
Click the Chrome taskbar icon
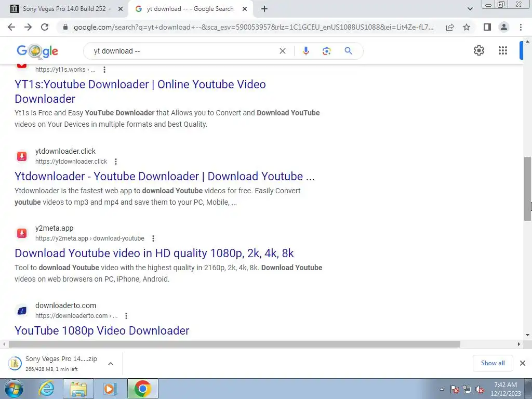[x=142, y=389]
